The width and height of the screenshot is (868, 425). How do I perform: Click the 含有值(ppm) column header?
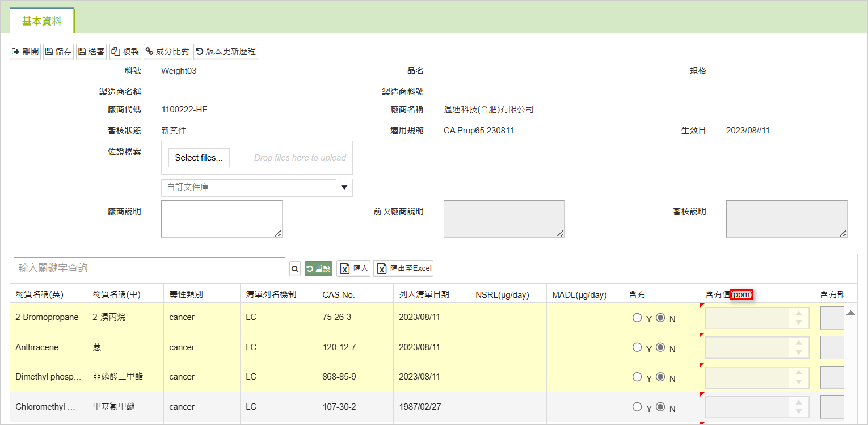[x=757, y=294]
